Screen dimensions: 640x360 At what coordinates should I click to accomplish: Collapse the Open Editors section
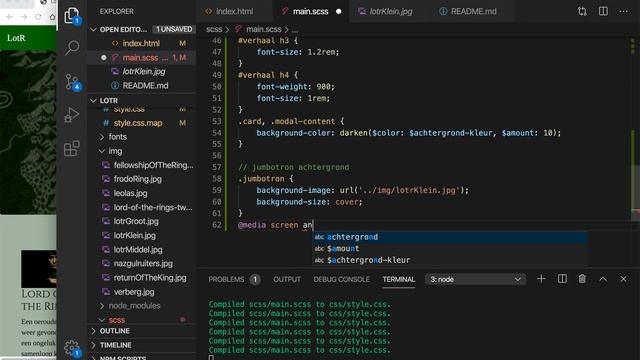click(93, 29)
